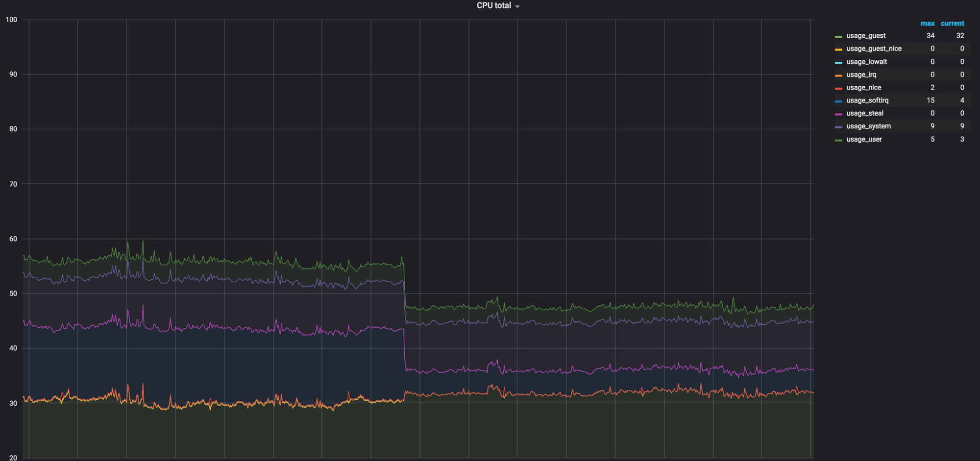Open color picker for usage_system swatch
Image resolution: width=980 pixels, height=461 pixels.
pos(838,127)
